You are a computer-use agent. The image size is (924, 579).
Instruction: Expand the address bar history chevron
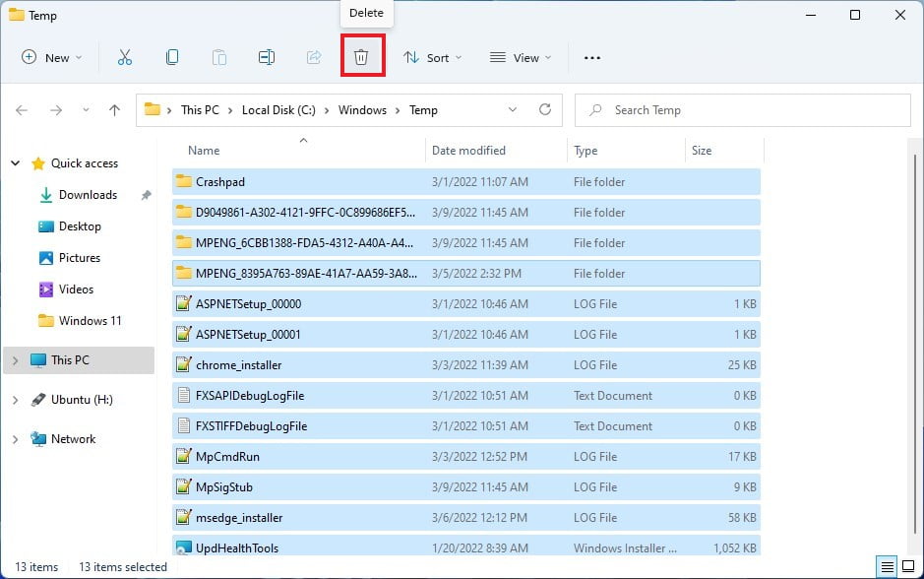[x=513, y=110]
